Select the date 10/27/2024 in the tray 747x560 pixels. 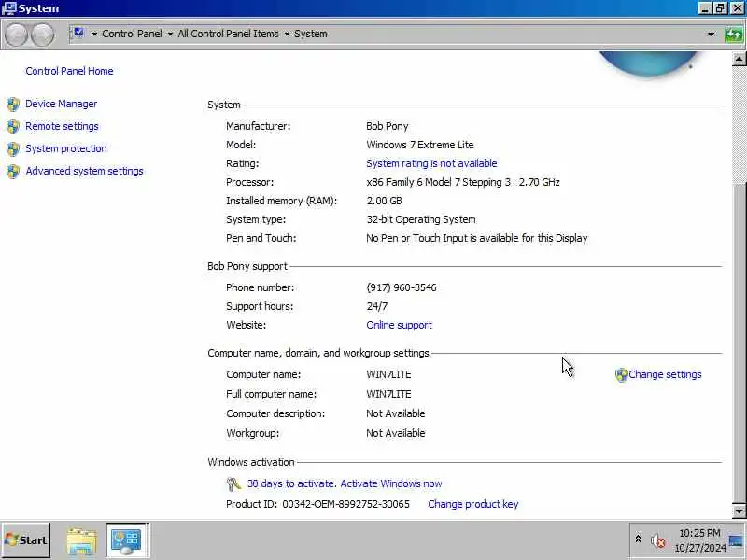tap(699, 548)
